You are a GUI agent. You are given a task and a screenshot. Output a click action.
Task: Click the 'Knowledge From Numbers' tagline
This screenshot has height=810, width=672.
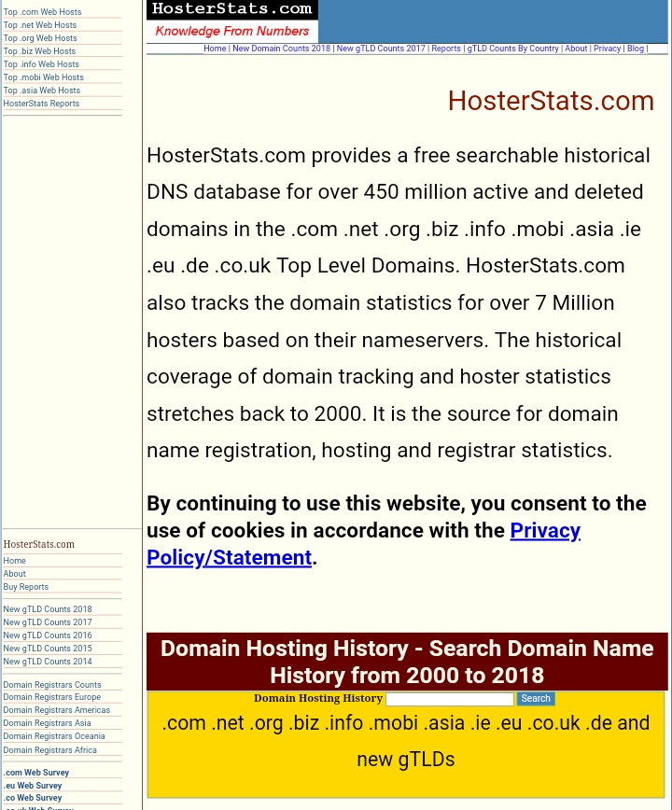click(x=231, y=31)
